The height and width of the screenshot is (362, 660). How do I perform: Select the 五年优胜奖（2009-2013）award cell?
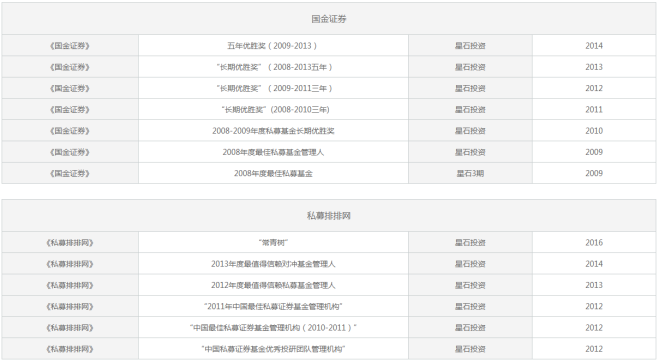click(x=273, y=45)
